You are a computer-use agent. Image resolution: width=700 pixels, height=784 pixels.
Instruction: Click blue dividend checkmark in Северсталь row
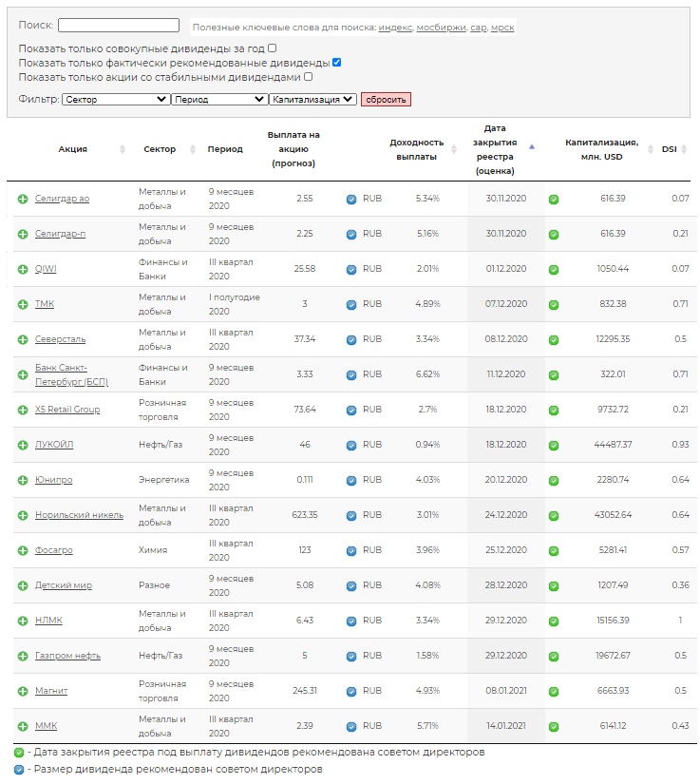[x=351, y=339]
